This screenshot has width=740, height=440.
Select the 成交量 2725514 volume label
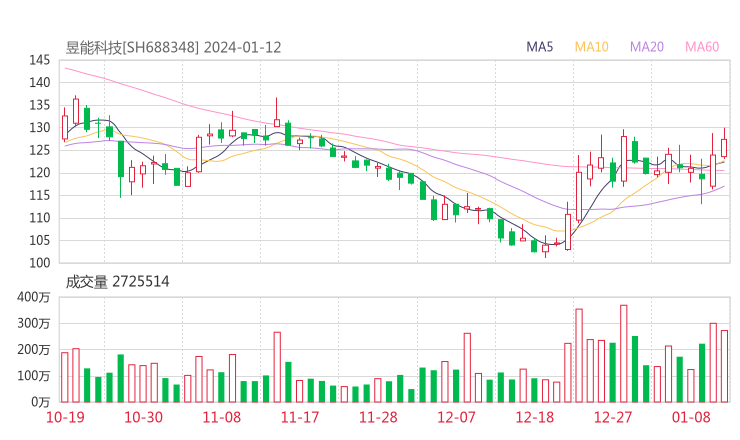(118, 282)
